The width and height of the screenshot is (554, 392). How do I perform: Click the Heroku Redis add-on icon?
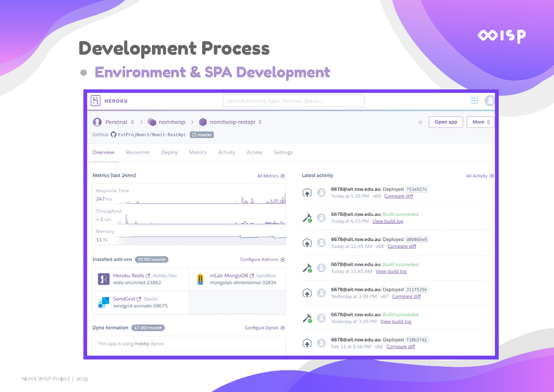tap(104, 279)
